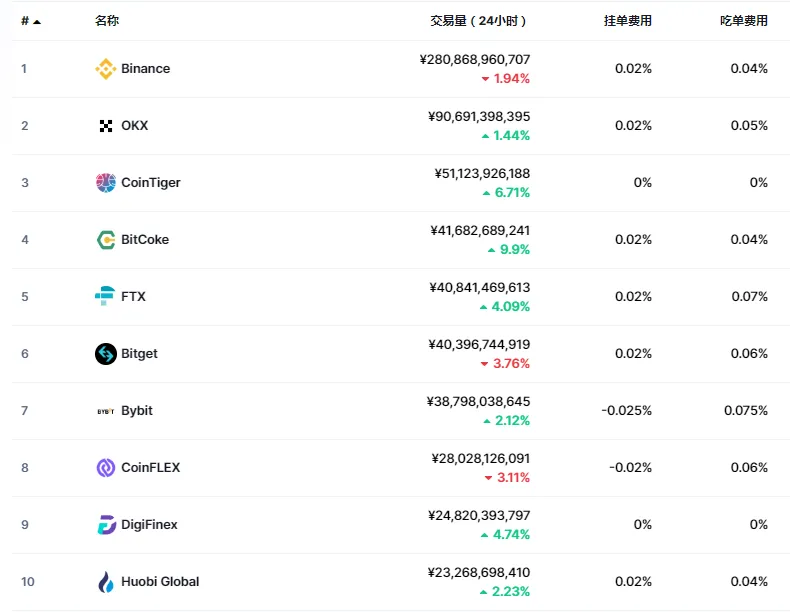Toggle sort arrow beside # column
This screenshot has height=612, width=790.
(x=37, y=22)
